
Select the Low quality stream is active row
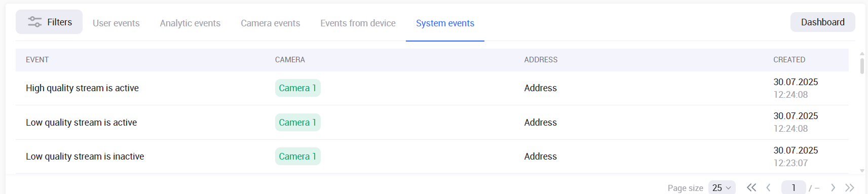point(432,122)
